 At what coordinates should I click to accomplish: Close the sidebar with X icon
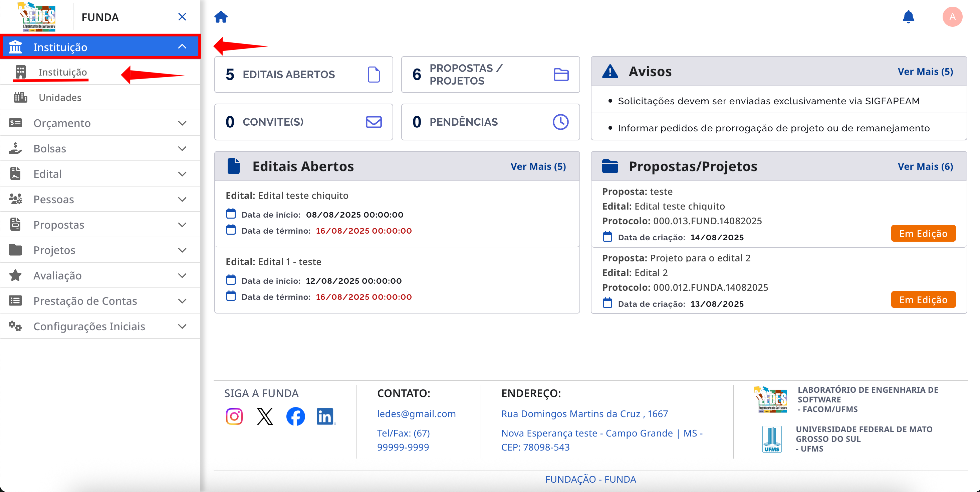[x=182, y=17]
